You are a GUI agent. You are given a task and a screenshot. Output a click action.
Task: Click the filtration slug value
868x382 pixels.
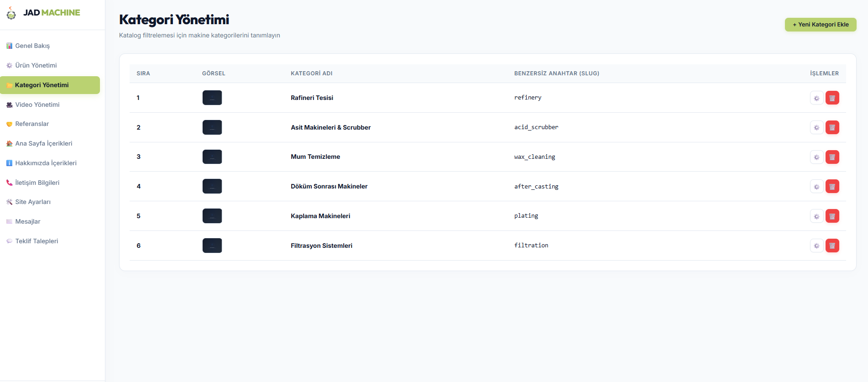531,246
